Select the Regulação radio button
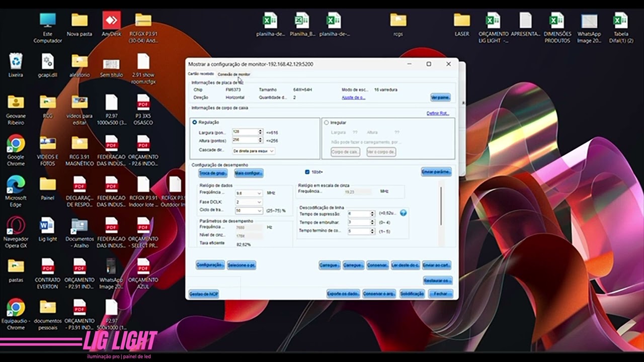This screenshot has height=362, width=644. (195, 122)
